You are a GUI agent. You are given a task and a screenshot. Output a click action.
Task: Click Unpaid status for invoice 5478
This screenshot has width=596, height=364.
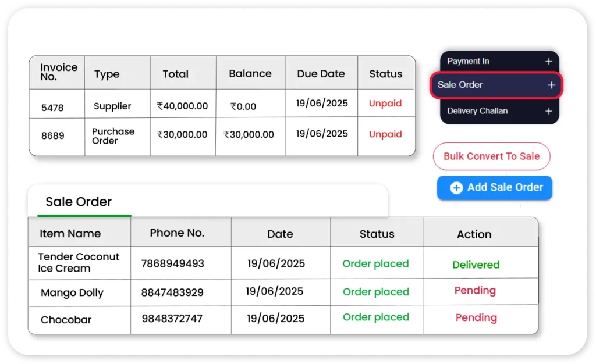[x=385, y=104]
